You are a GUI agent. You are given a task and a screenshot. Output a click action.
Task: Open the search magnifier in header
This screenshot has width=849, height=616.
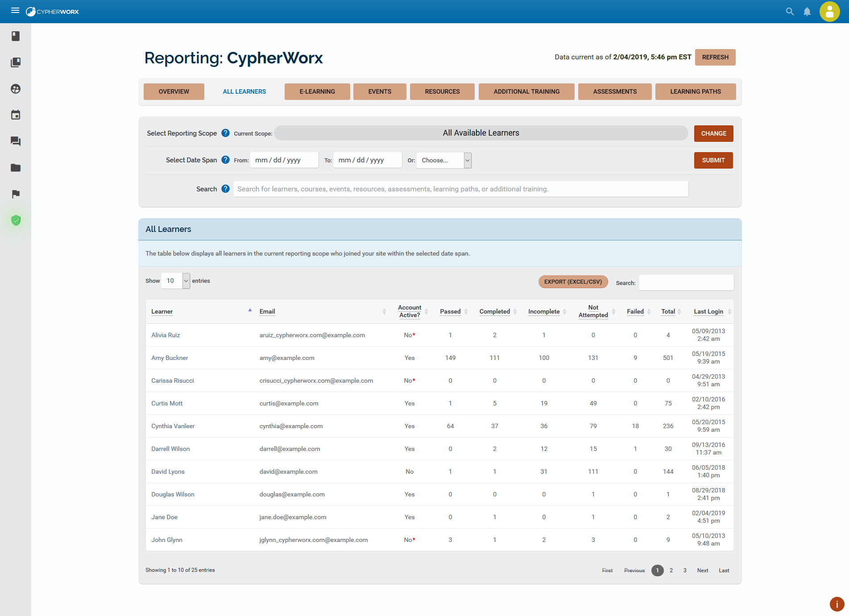(x=790, y=12)
